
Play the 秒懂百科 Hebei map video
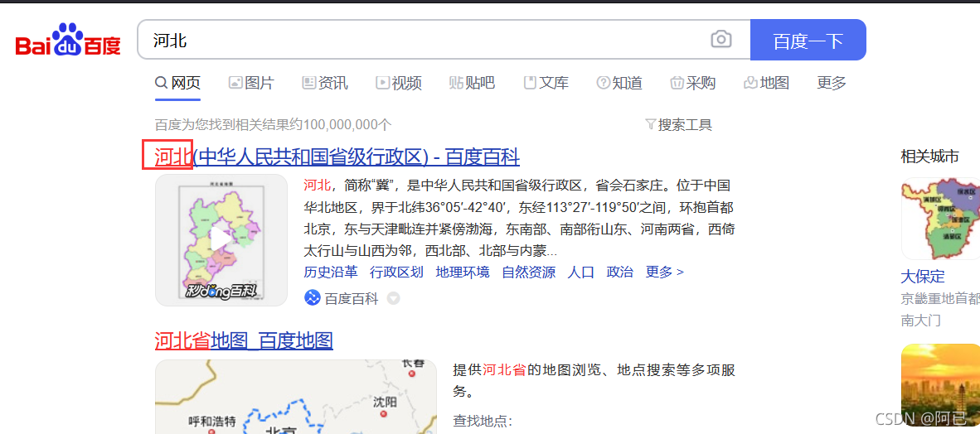221,240
